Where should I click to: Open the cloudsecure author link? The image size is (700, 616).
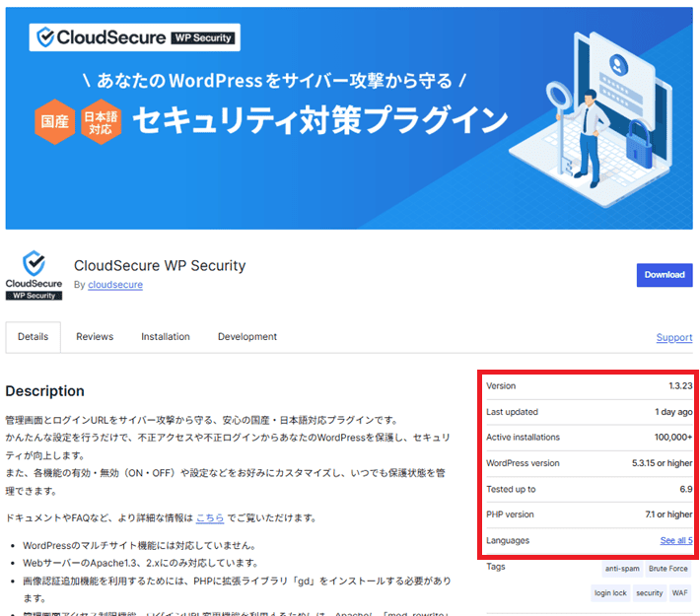[115, 285]
